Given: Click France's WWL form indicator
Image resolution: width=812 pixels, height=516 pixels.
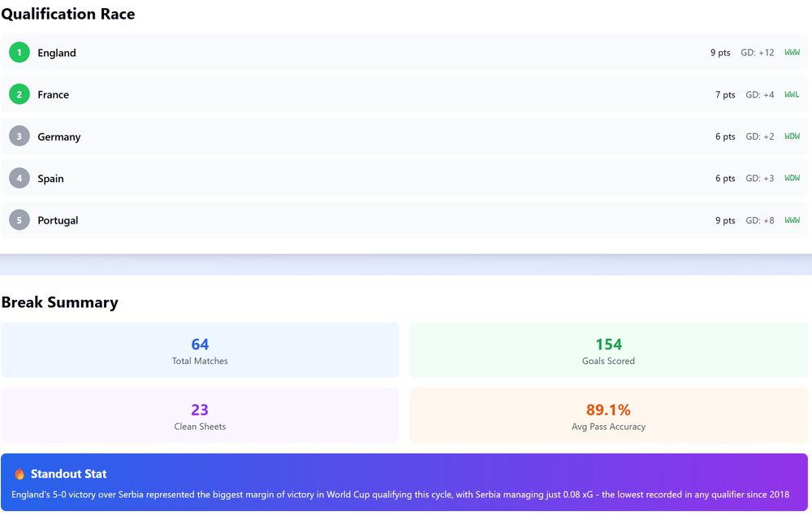Looking at the screenshot, I should [x=792, y=95].
